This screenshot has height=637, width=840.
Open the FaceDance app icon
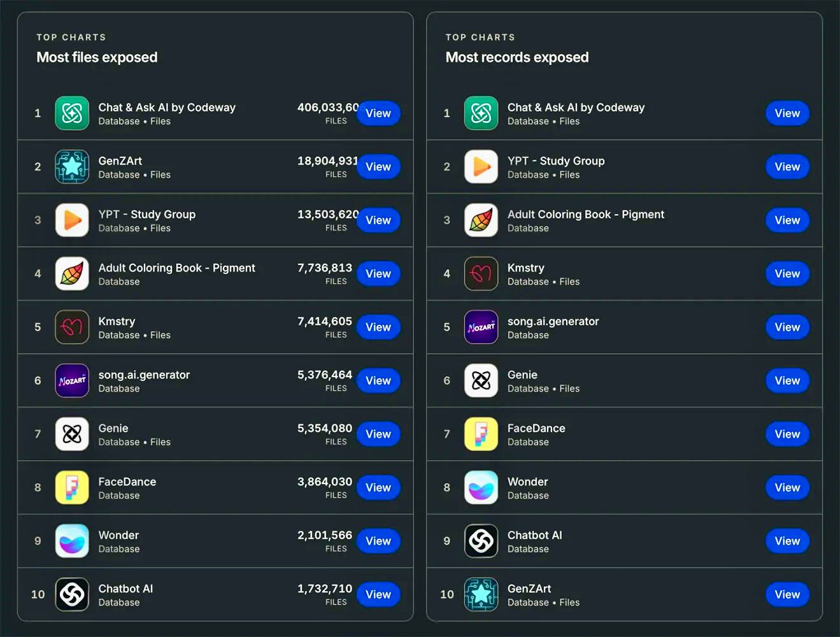coord(72,487)
